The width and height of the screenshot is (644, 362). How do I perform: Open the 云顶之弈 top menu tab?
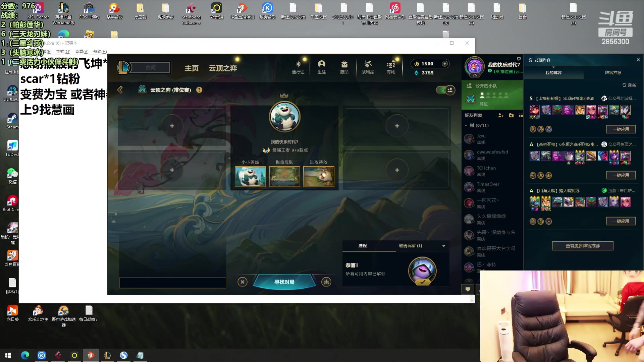223,68
